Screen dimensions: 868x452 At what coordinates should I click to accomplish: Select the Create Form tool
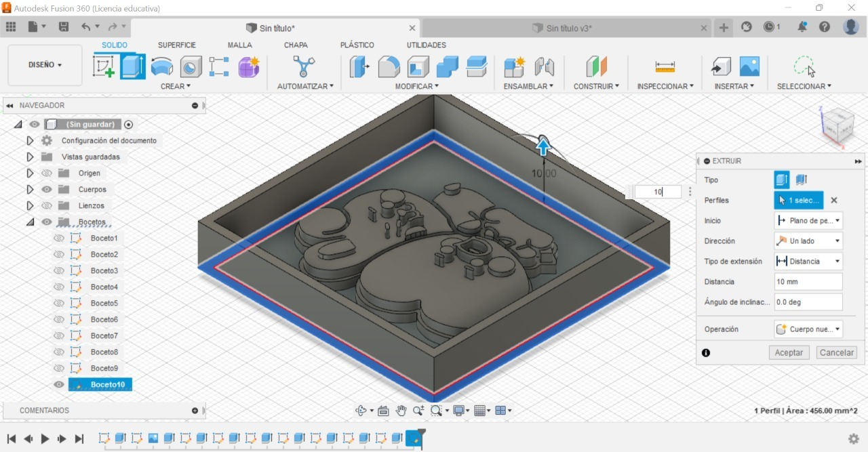point(249,66)
